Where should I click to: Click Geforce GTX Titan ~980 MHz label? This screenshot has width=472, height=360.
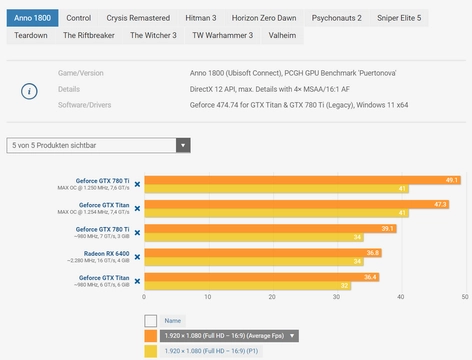pos(104,278)
